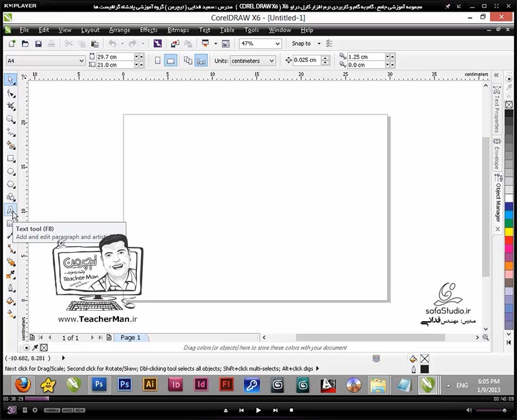The image size is (517, 420).
Task: Open the Text Properties docker tab
Action: pos(497,109)
